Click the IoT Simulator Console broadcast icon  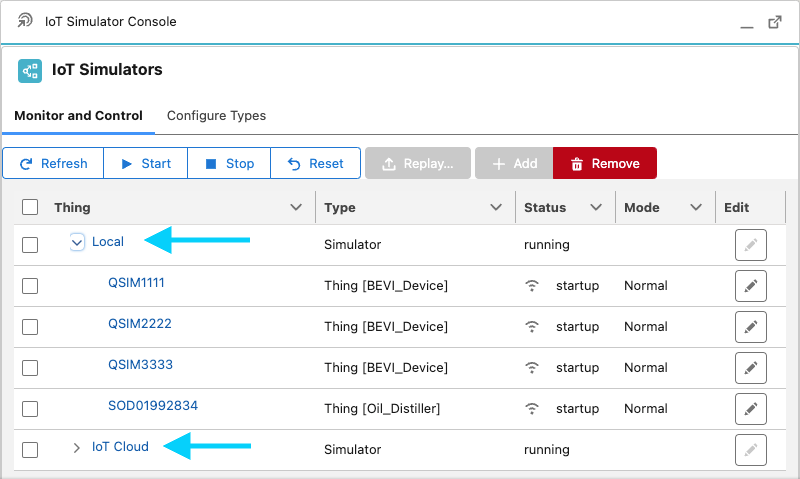point(24,20)
